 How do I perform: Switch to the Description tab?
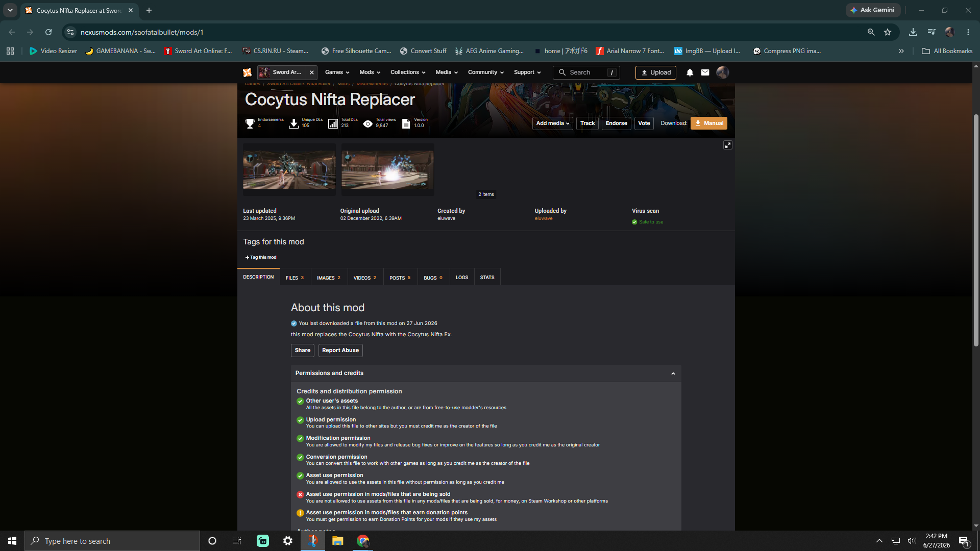(258, 277)
